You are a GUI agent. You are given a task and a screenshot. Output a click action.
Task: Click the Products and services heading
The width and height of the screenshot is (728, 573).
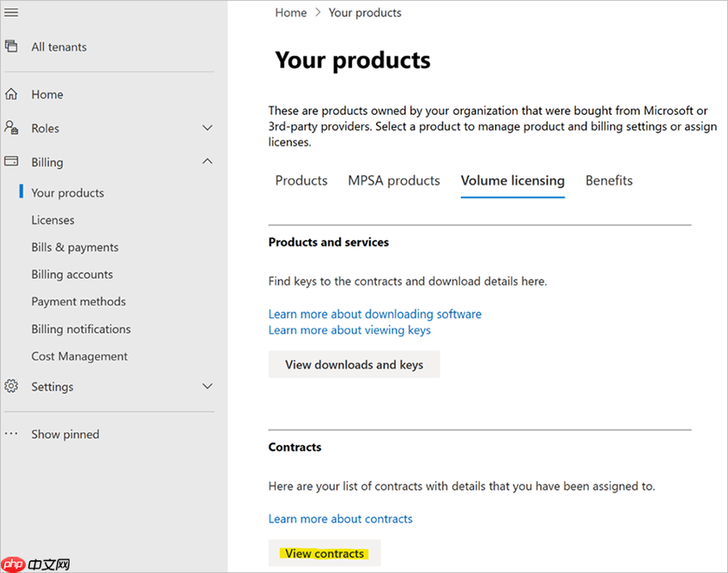click(328, 242)
